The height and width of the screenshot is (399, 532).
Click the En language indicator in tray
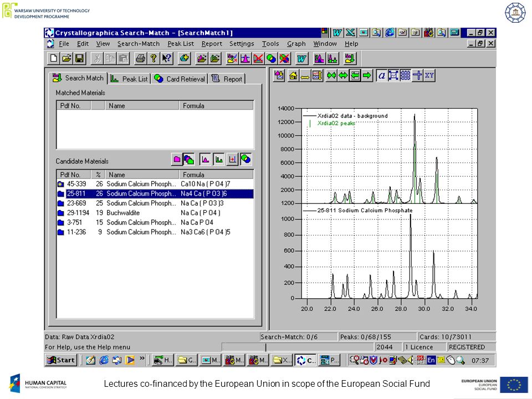click(431, 360)
